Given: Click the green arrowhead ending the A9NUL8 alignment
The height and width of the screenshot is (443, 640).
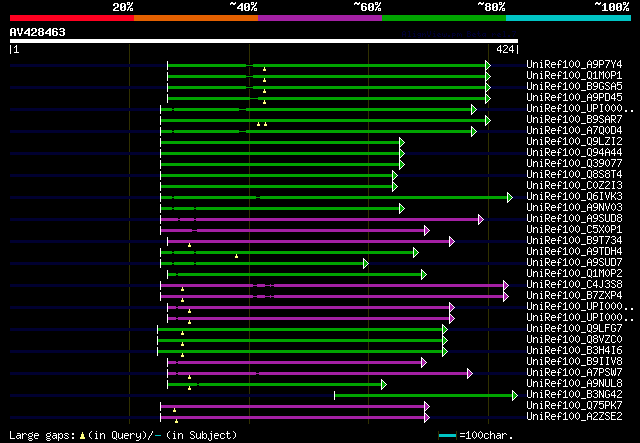Looking at the screenshot, I should tap(384, 384).
